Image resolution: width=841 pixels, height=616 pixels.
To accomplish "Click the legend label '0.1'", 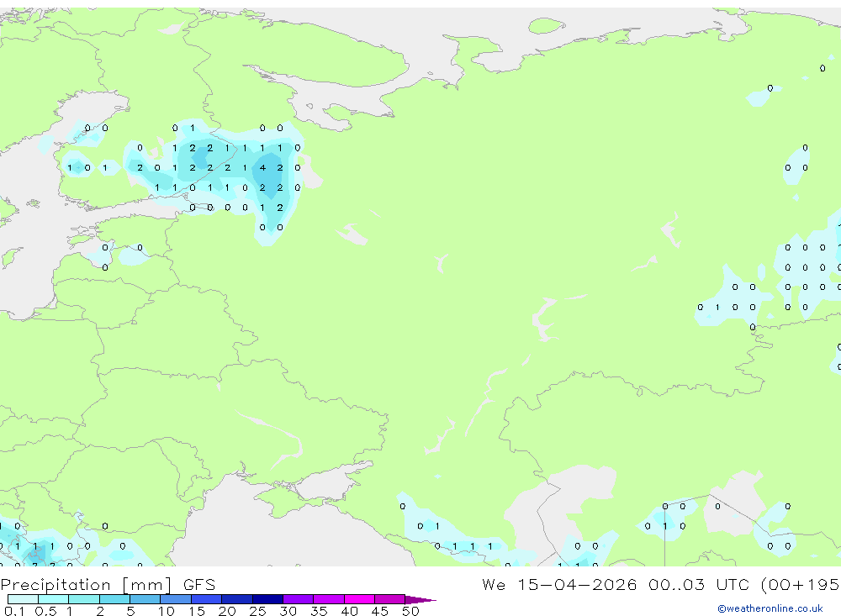I will (14, 611).
